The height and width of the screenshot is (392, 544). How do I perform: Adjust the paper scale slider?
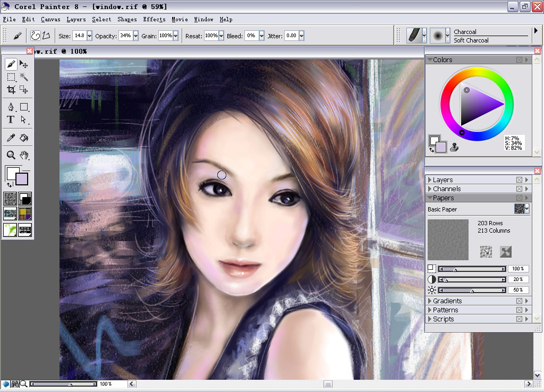(472, 269)
